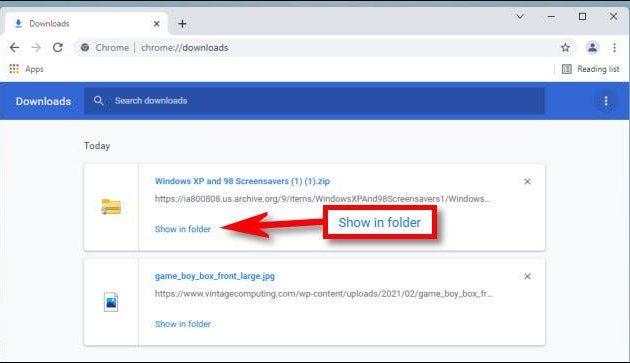Remove the game_boy_box_front_large.jpg entry
The width and height of the screenshot is (630, 363).
pyautogui.click(x=527, y=276)
